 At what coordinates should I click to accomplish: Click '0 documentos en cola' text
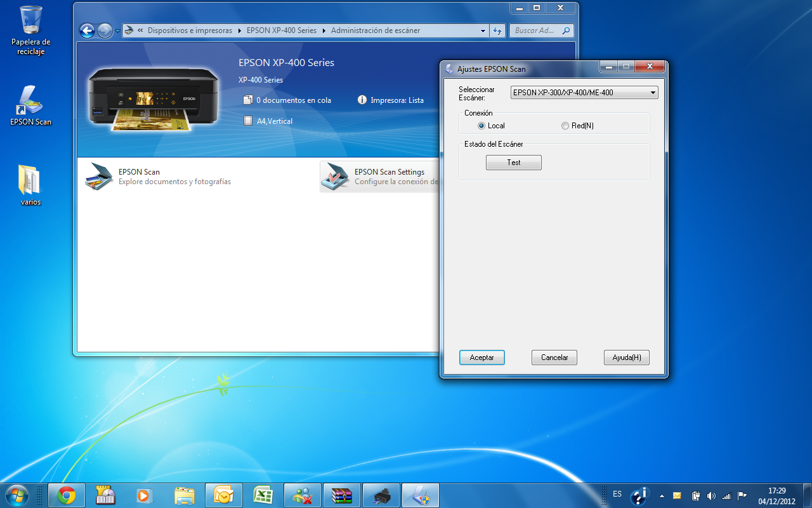click(x=294, y=100)
